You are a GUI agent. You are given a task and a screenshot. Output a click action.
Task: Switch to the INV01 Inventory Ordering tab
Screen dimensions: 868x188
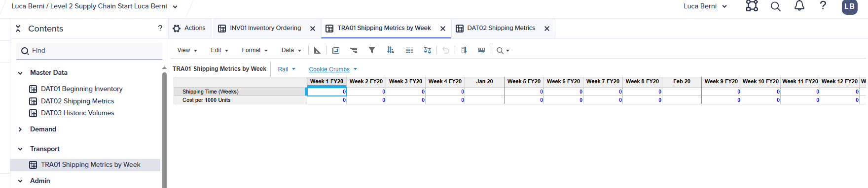coord(265,28)
